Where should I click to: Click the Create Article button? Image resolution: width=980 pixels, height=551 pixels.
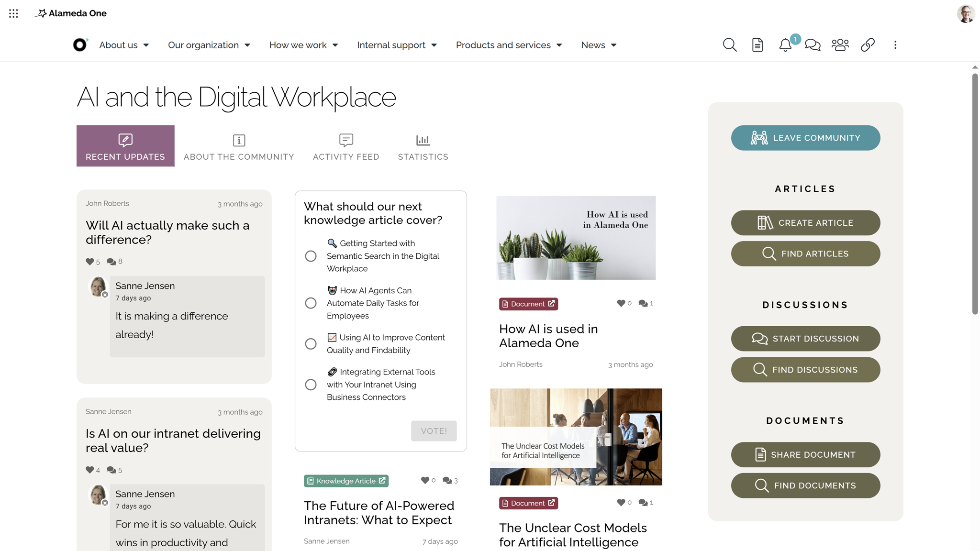tap(805, 223)
